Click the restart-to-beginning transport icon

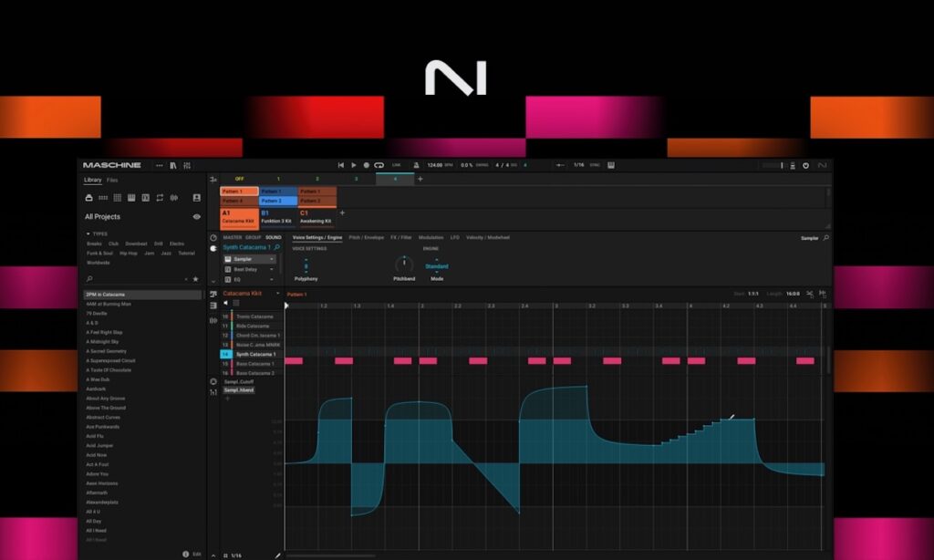click(x=339, y=165)
